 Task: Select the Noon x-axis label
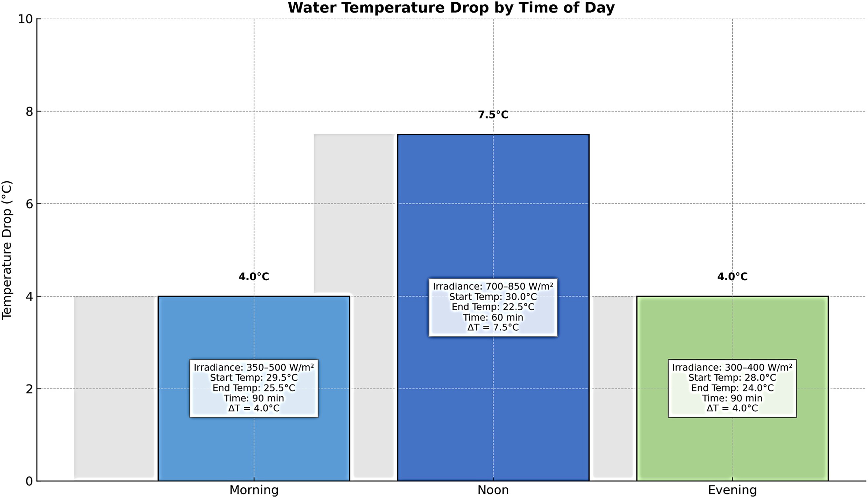pyautogui.click(x=493, y=490)
